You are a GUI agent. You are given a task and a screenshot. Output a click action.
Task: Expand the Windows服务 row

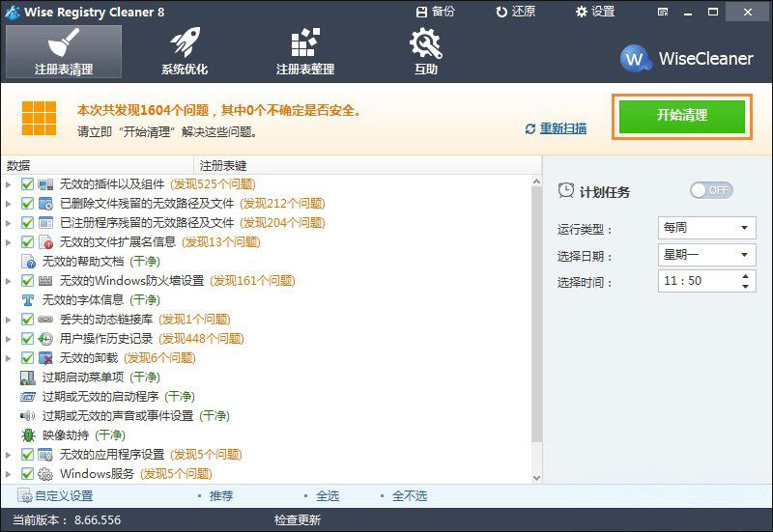[x=9, y=474]
